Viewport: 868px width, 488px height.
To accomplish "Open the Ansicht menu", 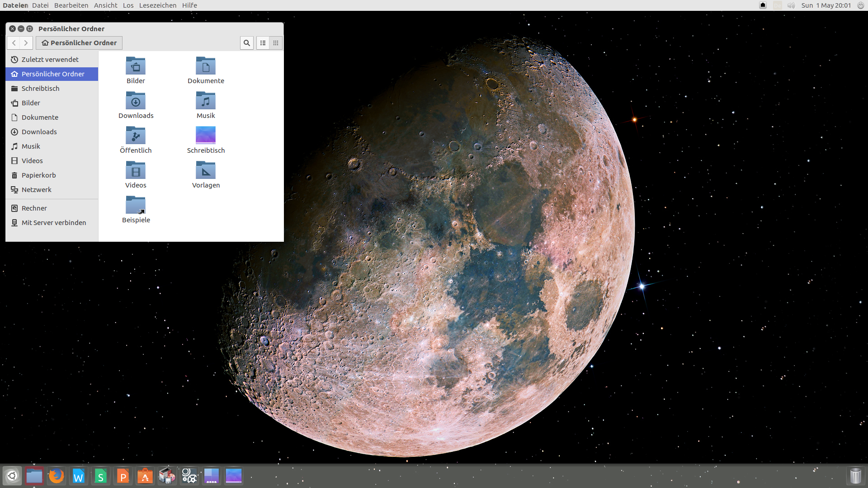I will coord(105,5).
